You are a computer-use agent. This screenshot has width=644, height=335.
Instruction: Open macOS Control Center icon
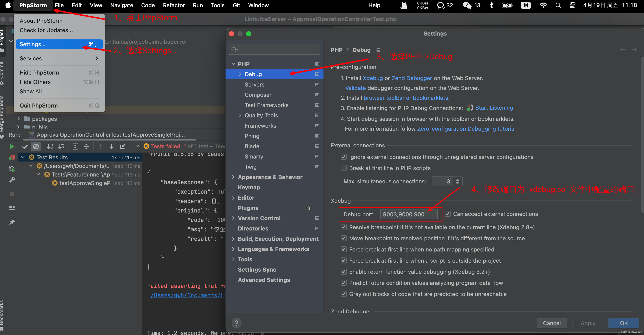[x=572, y=5]
